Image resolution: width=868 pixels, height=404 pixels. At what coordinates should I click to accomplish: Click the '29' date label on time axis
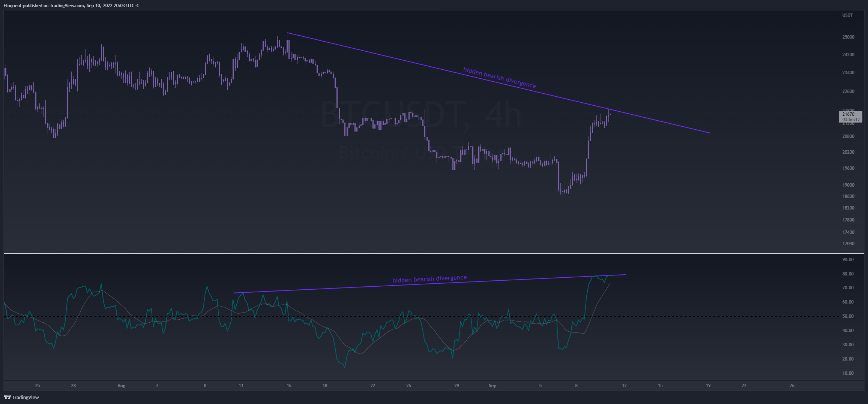(457, 386)
